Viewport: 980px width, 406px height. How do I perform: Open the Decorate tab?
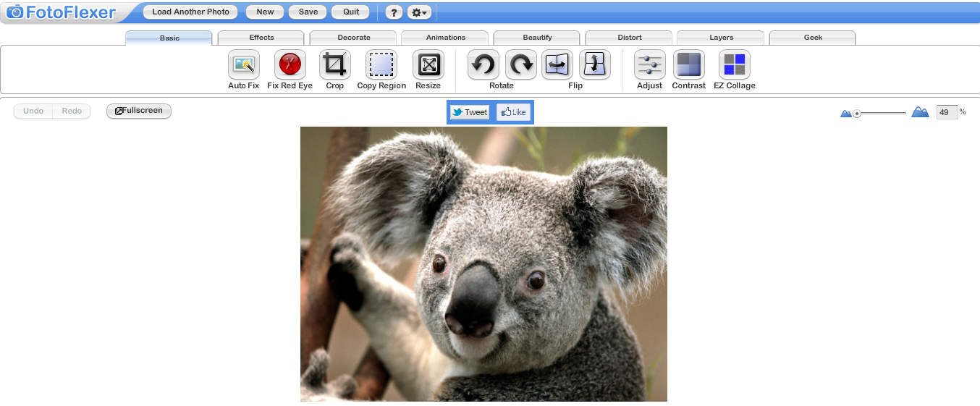353,38
